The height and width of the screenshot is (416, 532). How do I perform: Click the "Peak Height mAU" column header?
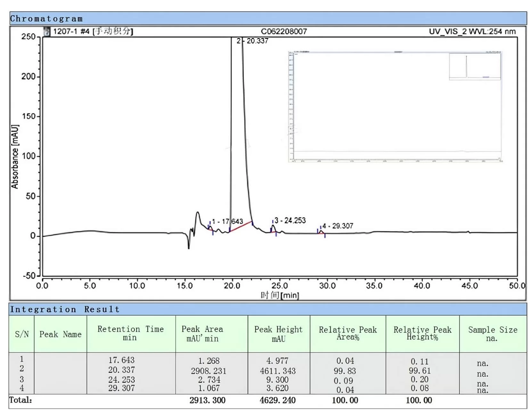278,334
